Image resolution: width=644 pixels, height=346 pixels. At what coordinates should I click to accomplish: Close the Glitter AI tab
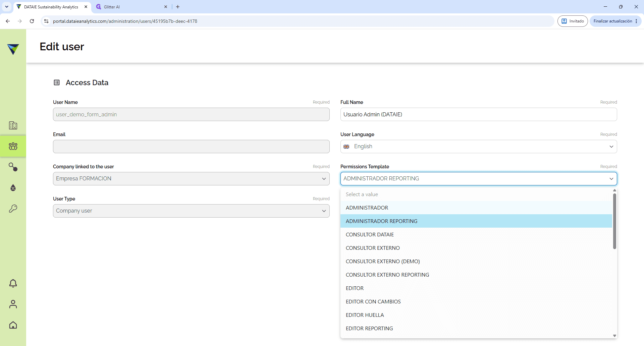pyautogui.click(x=166, y=7)
